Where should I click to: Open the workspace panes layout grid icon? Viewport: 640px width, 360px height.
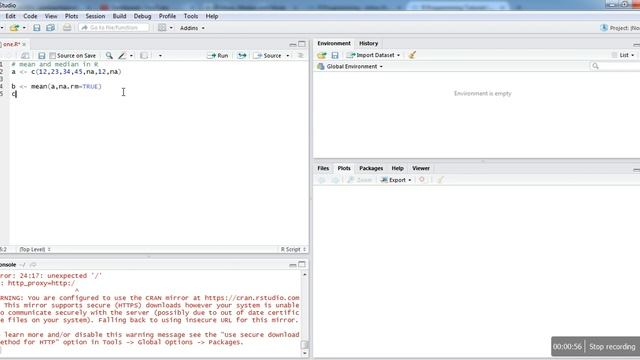[162, 28]
